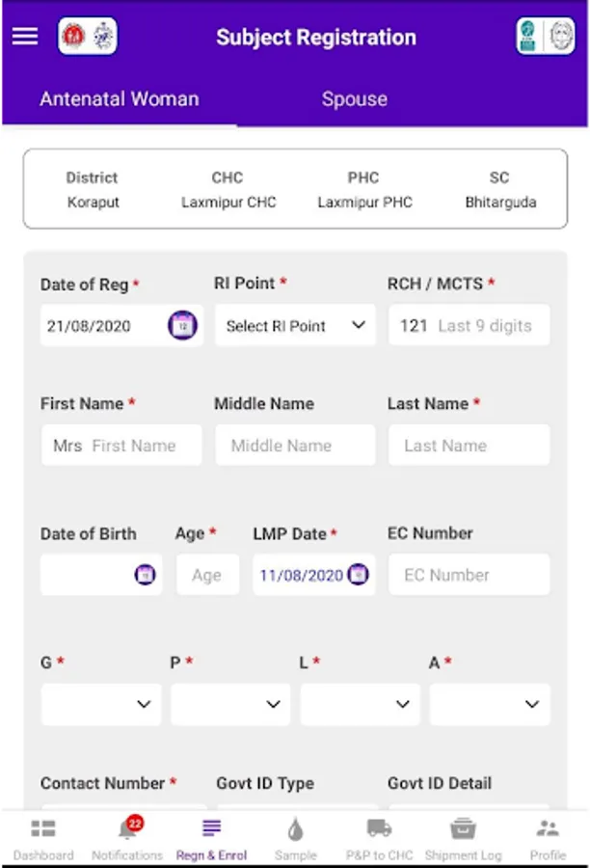The height and width of the screenshot is (868, 590).
Task: Open calendar picker for Date of Reg
Action: pyautogui.click(x=181, y=326)
